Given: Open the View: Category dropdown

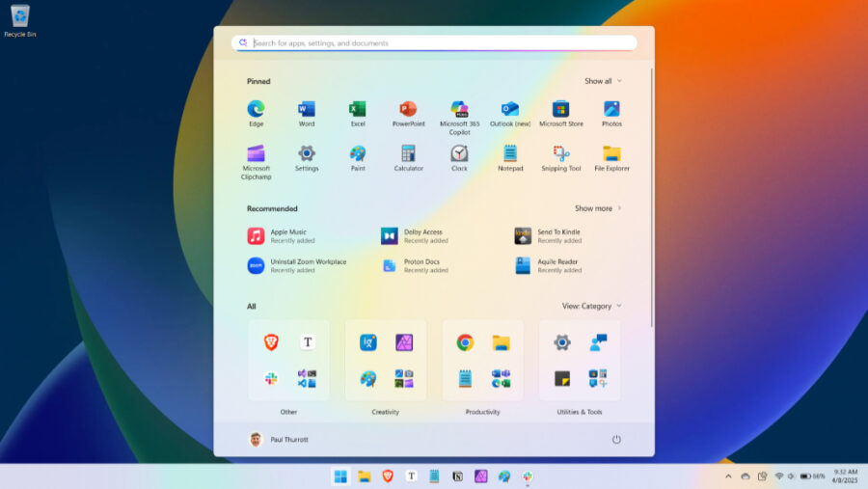Looking at the screenshot, I should tap(591, 306).
